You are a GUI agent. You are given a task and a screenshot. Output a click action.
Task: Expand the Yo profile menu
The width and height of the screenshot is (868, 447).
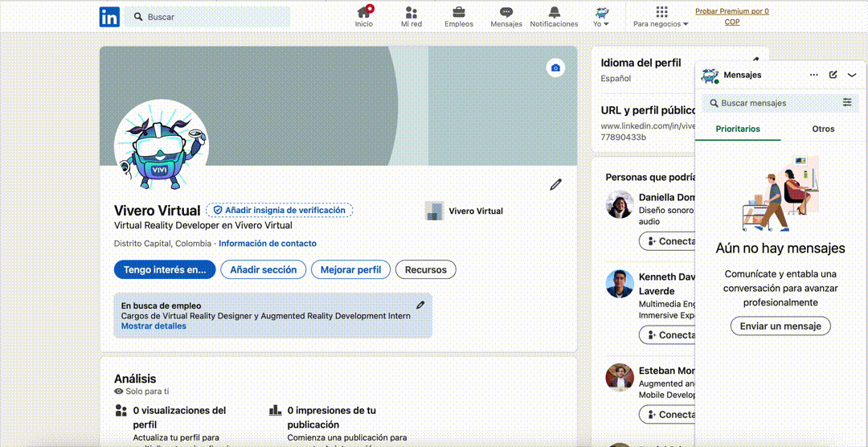pyautogui.click(x=602, y=17)
